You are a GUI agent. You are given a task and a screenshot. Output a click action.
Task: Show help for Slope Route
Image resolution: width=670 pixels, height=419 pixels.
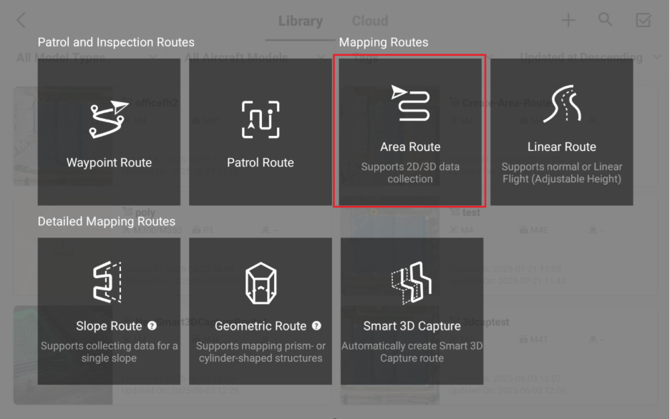click(x=152, y=326)
